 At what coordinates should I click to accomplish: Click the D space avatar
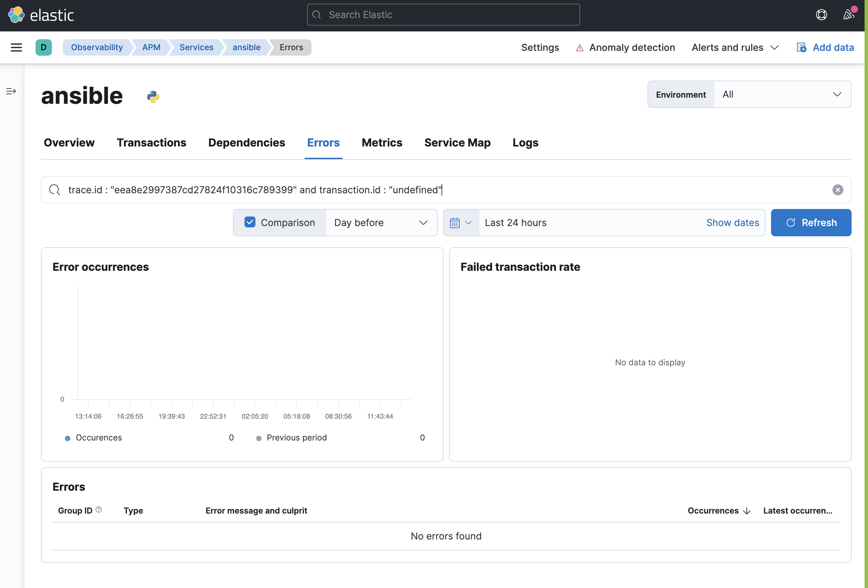pyautogui.click(x=44, y=47)
